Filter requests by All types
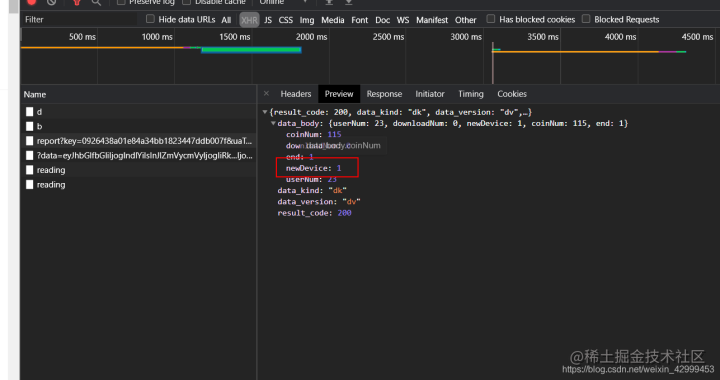The image size is (720, 380). point(226,20)
